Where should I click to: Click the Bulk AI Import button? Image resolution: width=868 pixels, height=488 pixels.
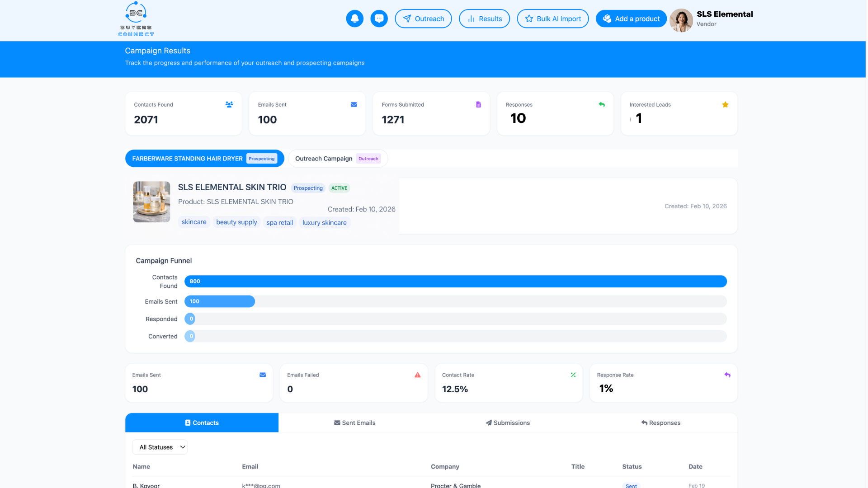pyautogui.click(x=552, y=19)
